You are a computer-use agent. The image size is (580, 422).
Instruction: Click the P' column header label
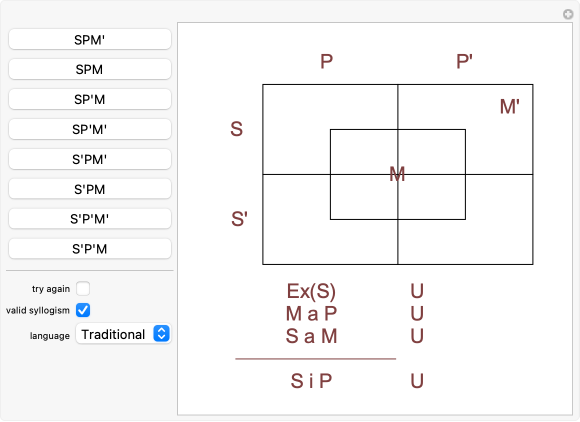pyautogui.click(x=464, y=61)
